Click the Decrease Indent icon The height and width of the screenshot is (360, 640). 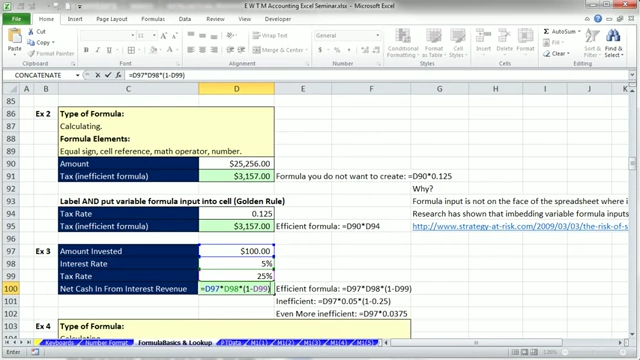point(230,50)
